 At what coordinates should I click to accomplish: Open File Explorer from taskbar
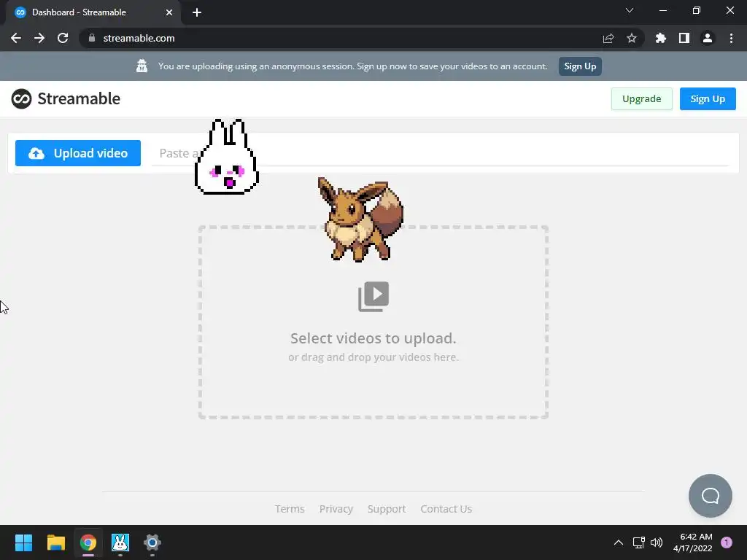[x=55, y=542]
